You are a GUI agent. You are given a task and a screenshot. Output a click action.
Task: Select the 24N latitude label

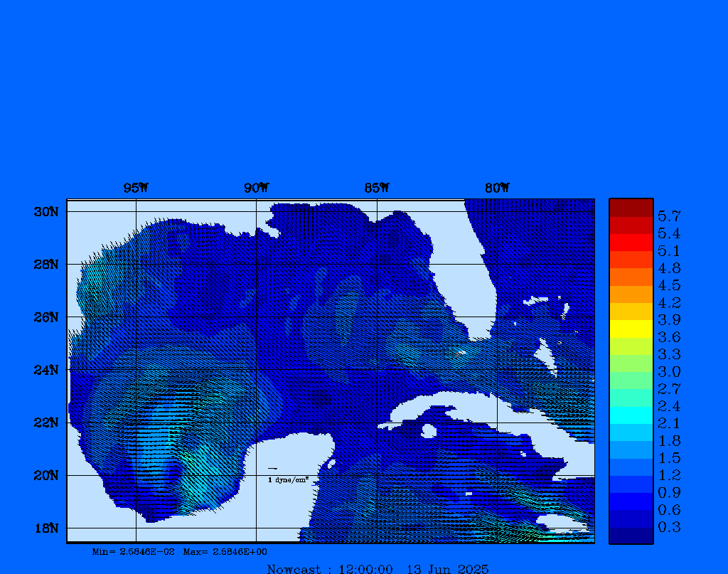(x=45, y=370)
